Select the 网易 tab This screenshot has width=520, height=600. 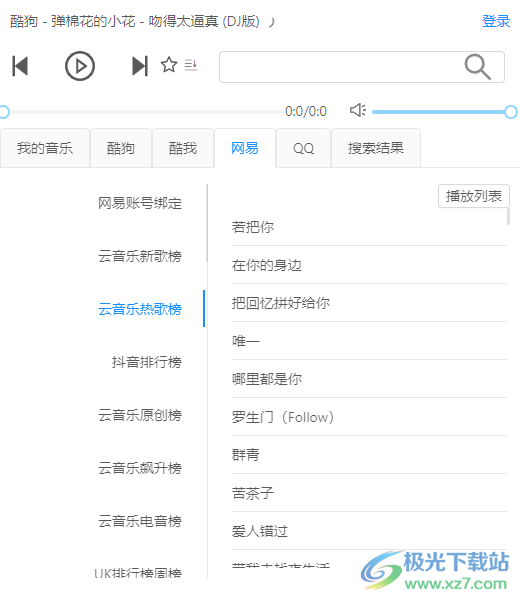pos(245,148)
